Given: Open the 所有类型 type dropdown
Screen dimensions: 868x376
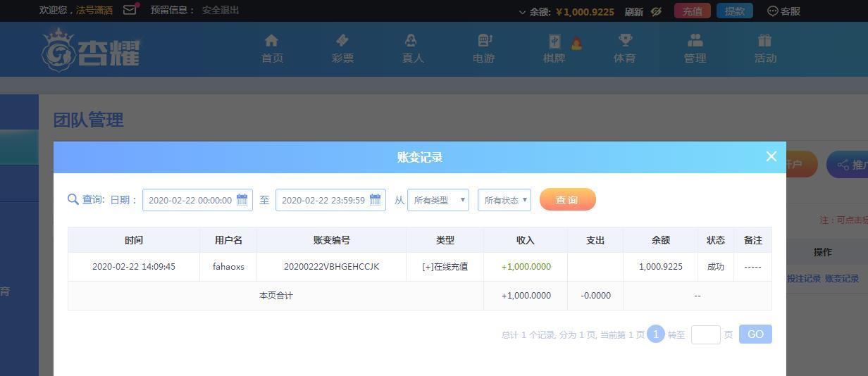Looking at the screenshot, I should tap(438, 200).
